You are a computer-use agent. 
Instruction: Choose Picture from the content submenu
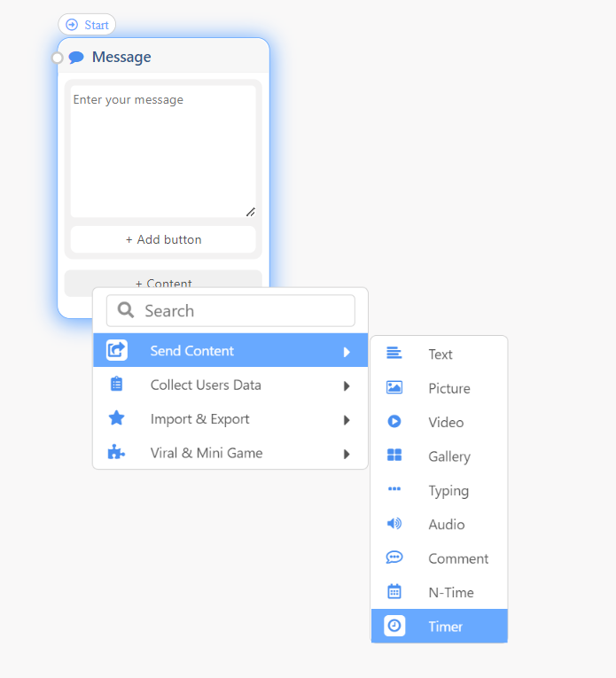coord(440,388)
